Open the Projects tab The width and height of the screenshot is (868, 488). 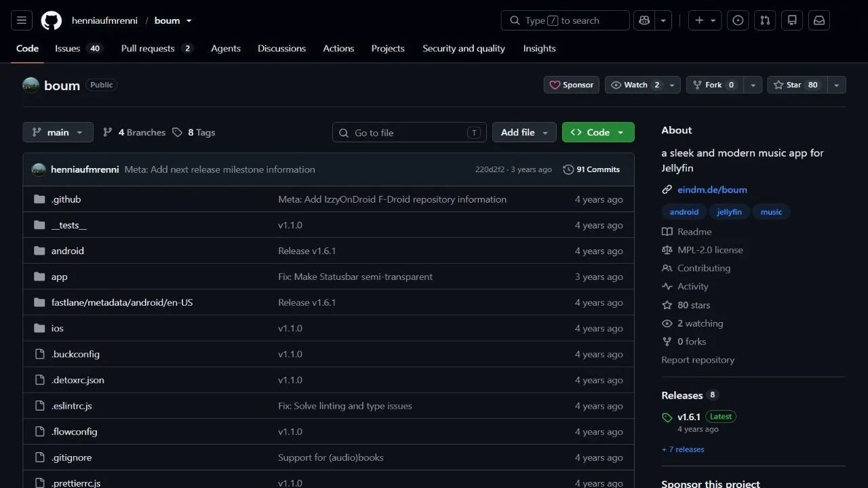coord(388,48)
